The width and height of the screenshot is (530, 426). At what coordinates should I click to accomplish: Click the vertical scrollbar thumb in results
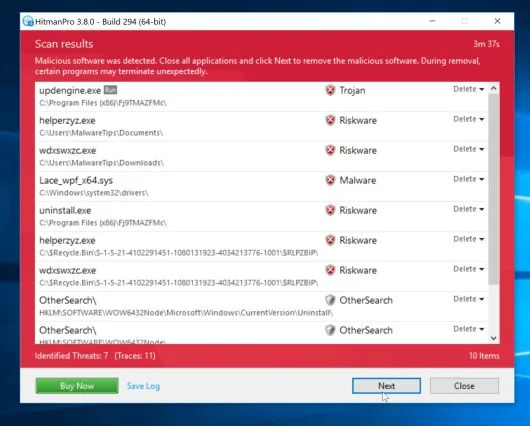coord(493,189)
